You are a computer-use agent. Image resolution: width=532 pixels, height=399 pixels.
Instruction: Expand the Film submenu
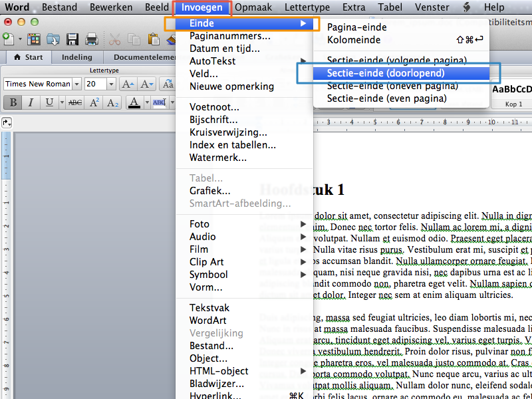[x=303, y=249]
